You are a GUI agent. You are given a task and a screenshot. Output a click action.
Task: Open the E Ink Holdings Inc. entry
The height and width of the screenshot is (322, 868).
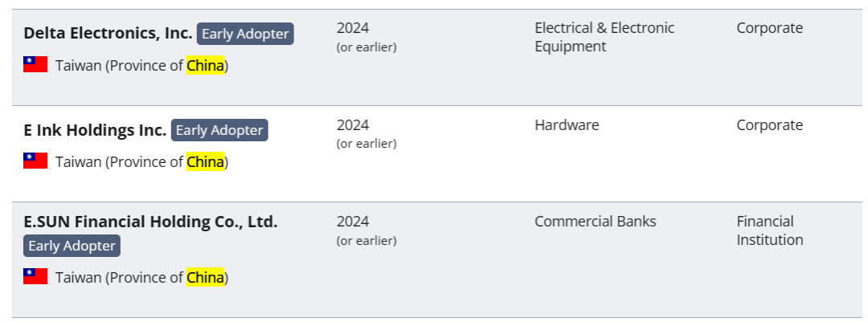tap(95, 130)
